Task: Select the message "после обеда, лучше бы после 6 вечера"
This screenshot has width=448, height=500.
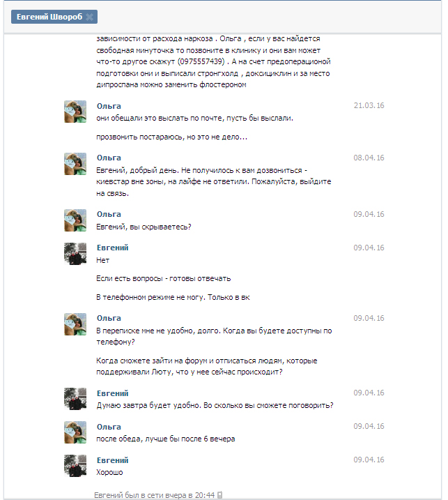Action: pyautogui.click(x=166, y=439)
